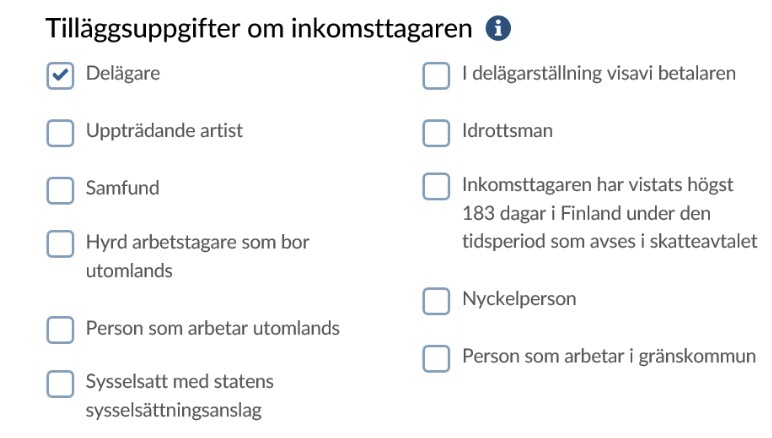Click the 'Uppträdande artist' label text

pos(164,131)
